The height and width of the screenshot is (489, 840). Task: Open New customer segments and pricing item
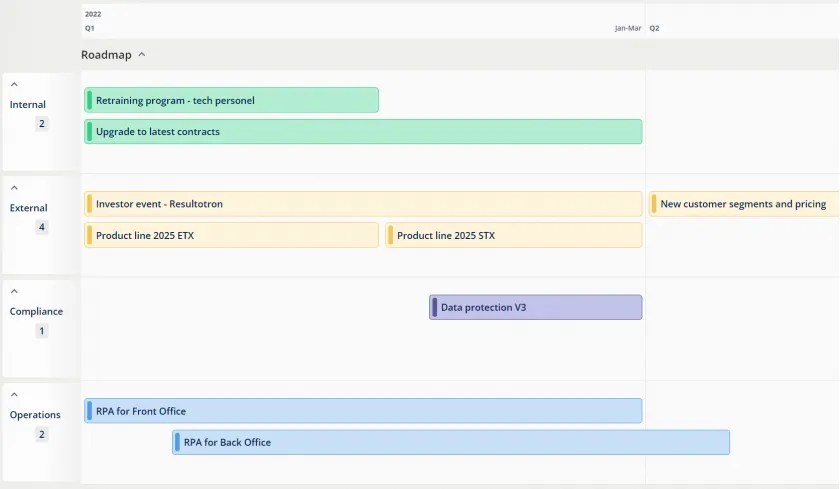click(x=744, y=204)
